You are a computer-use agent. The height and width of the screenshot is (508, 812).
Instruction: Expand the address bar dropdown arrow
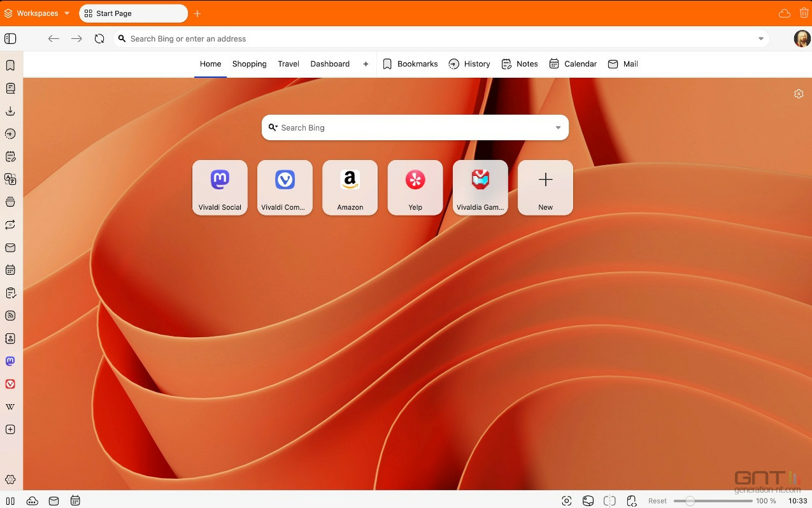[x=761, y=39]
